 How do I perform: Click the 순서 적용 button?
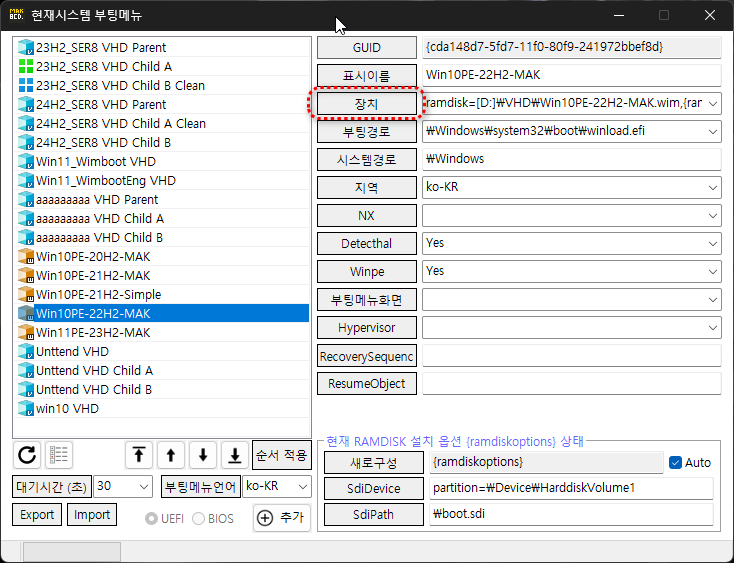click(x=282, y=455)
